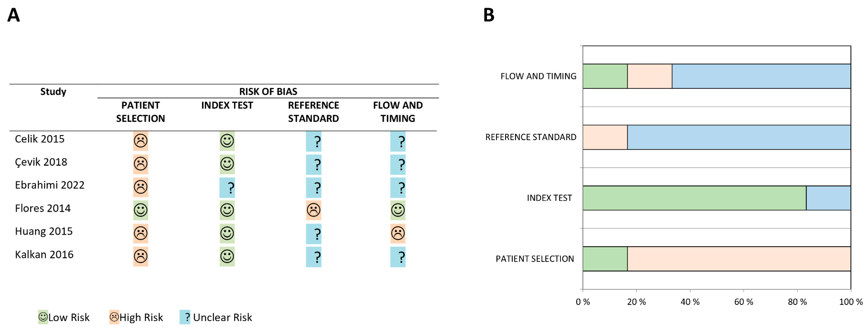Screen dimensions: 868x332
Task: Click Flores 2014 Reference Standard sad face
Action: [x=313, y=210]
